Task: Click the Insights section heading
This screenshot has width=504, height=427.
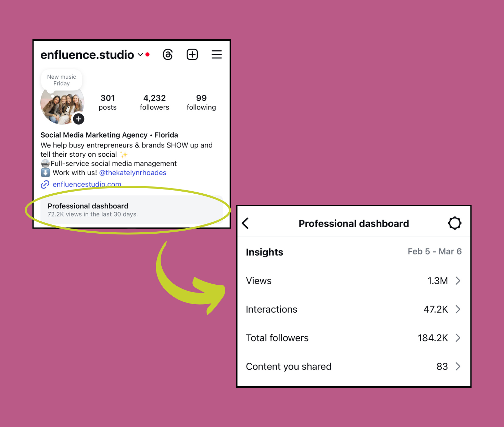Action: pyautogui.click(x=264, y=252)
